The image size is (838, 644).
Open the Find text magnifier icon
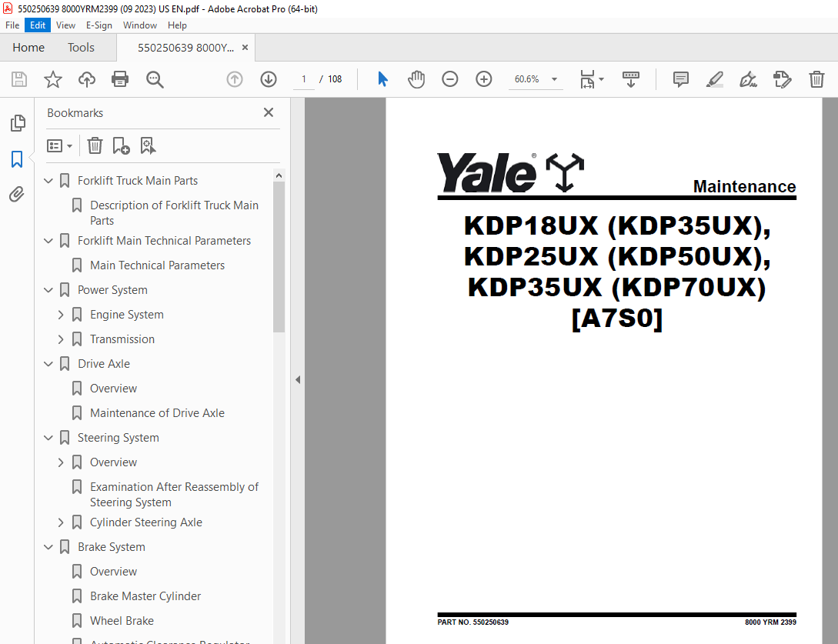pos(155,79)
